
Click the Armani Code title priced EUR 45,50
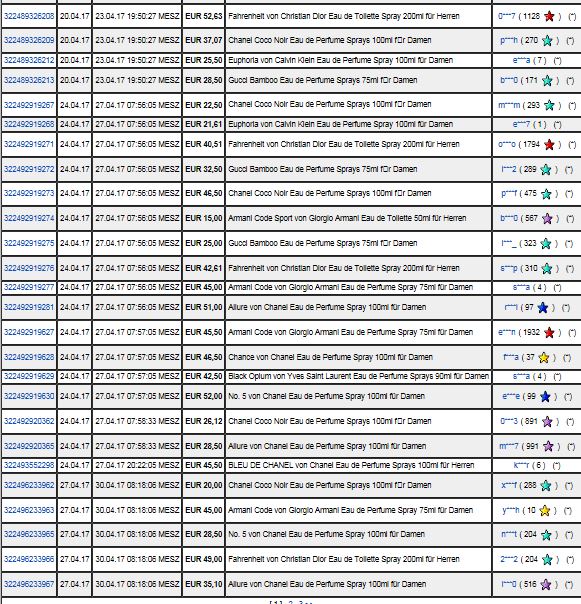tap(350, 332)
